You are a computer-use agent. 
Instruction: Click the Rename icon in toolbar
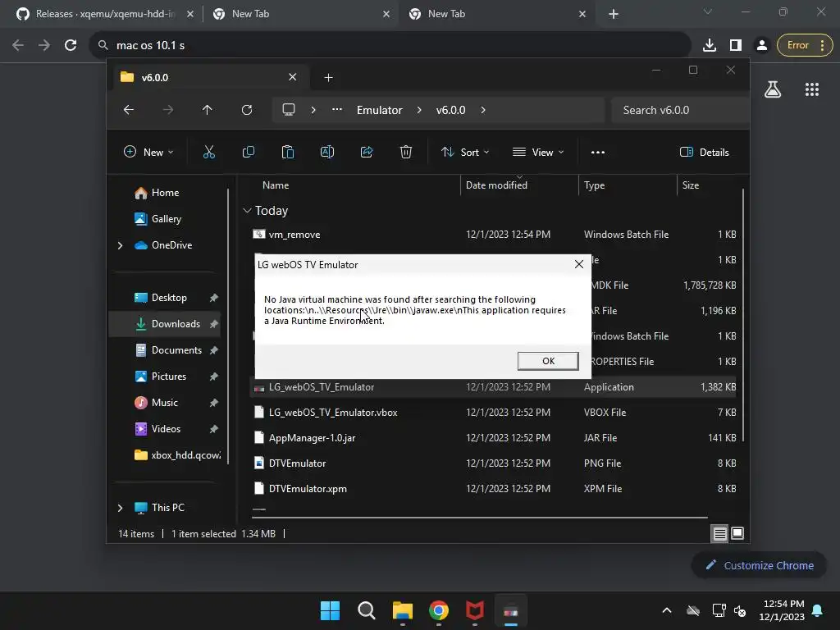(x=326, y=152)
